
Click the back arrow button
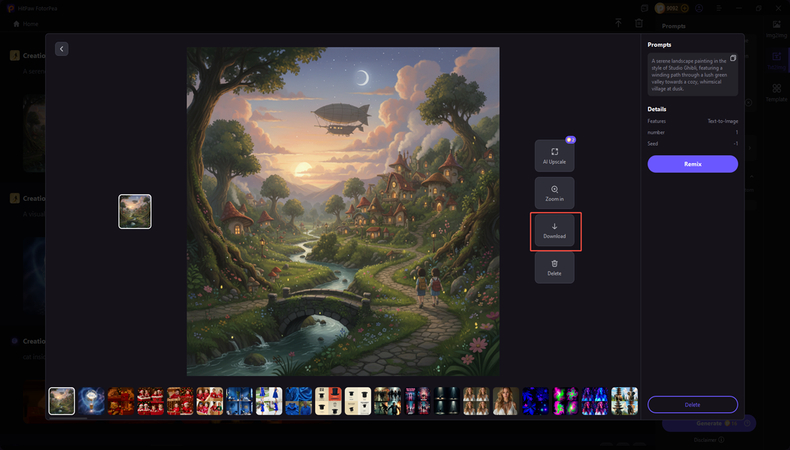pos(61,49)
